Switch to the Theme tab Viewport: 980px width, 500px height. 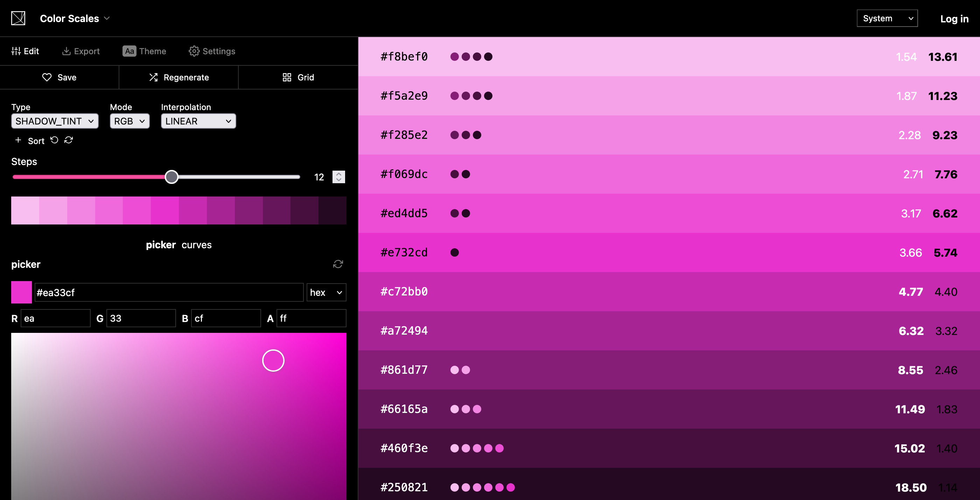coord(144,51)
